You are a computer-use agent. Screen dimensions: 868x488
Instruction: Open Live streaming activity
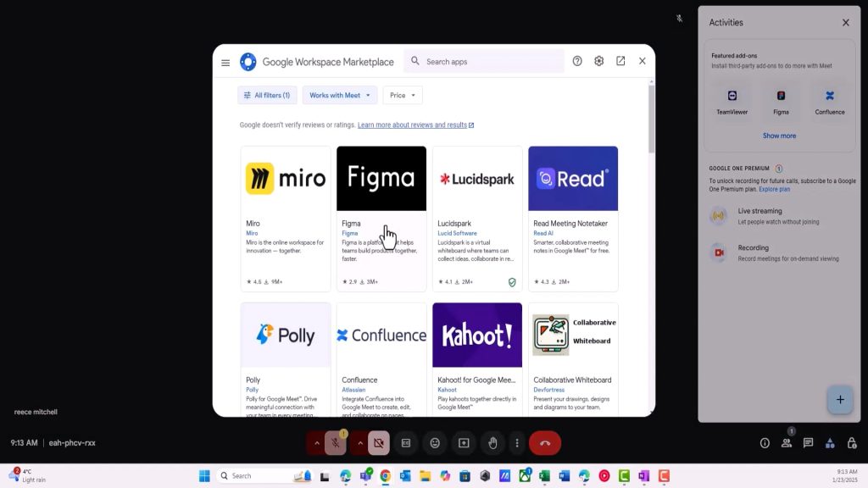[x=780, y=216]
